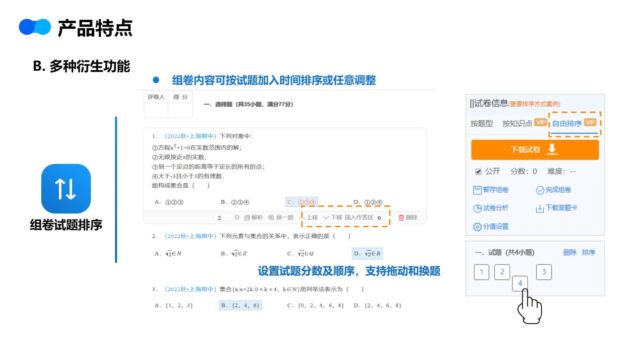Select option B {2, 4, 6} for question 3

(x=240, y=305)
